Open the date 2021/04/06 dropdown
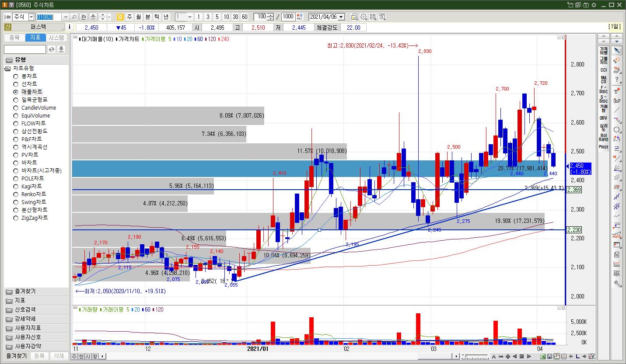626x364 pixels. [x=342, y=17]
